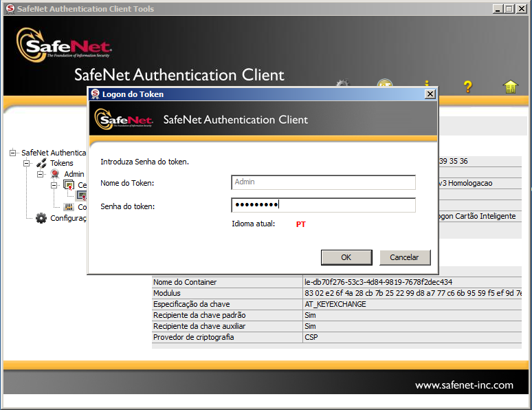
Task: Select the Configuraç tree item
Action: tap(68, 218)
